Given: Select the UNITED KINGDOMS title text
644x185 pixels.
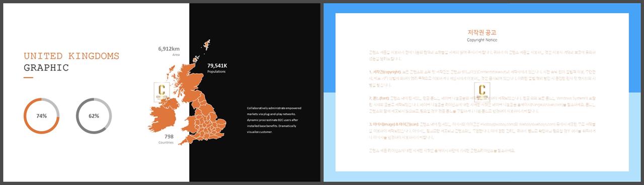Looking at the screenshot, I should (71, 56).
